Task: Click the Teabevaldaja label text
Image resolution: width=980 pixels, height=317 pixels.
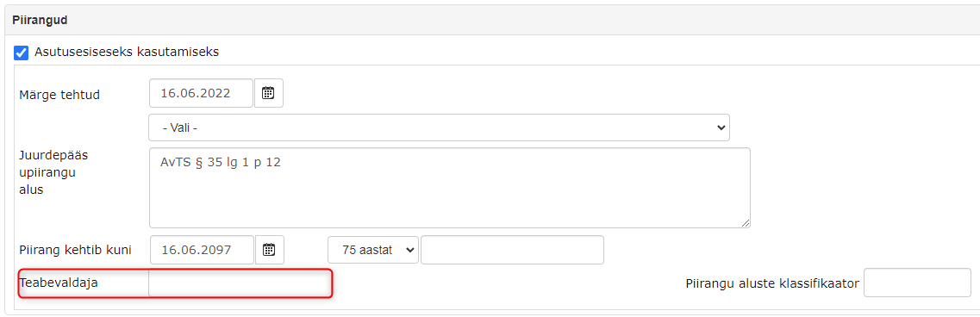Action: (59, 283)
